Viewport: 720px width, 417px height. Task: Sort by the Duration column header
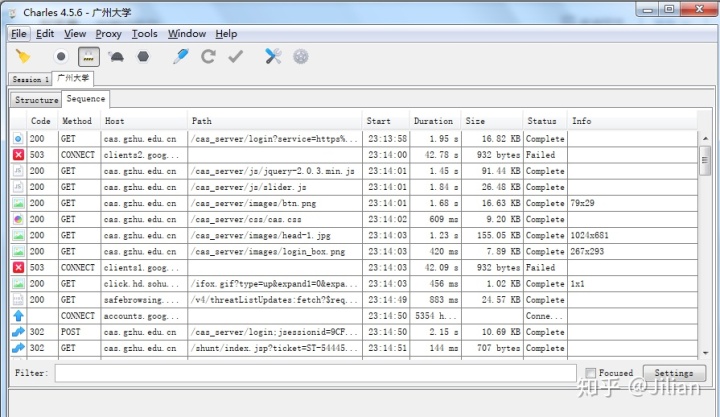[x=433, y=121]
